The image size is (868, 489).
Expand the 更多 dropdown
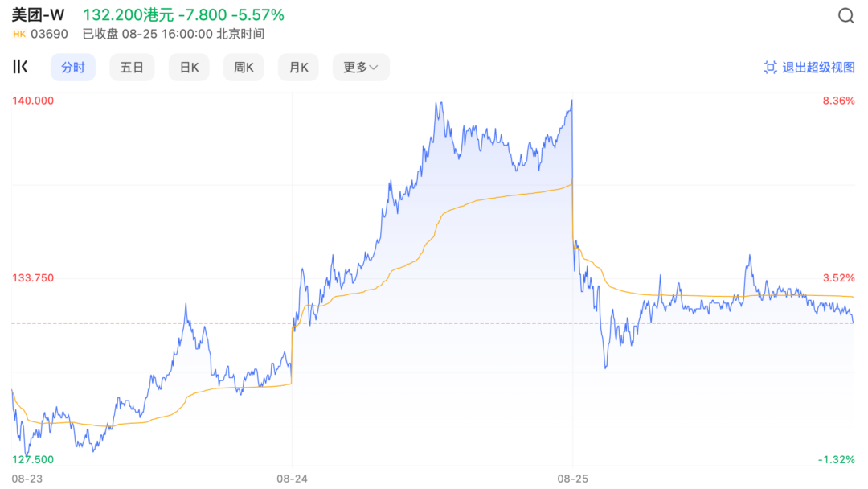coord(360,68)
